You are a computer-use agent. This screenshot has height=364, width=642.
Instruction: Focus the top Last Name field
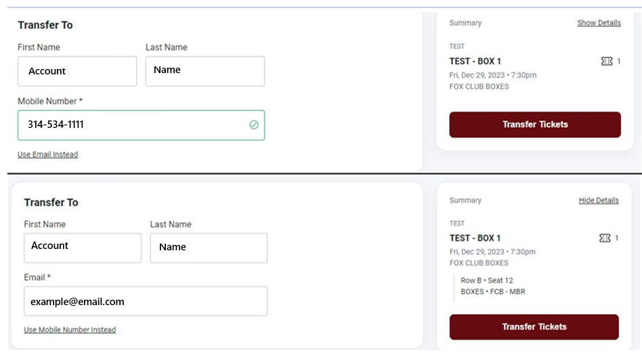point(205,71)
